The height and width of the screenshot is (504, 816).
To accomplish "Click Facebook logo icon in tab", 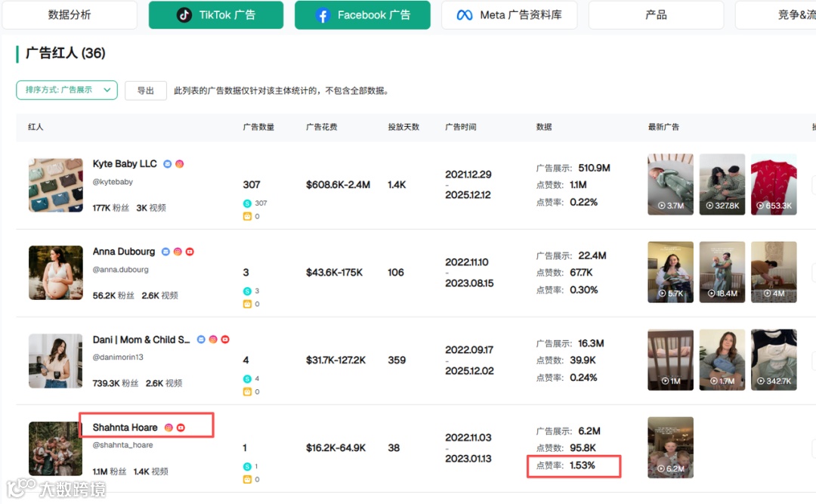I will tap(323, 16).
